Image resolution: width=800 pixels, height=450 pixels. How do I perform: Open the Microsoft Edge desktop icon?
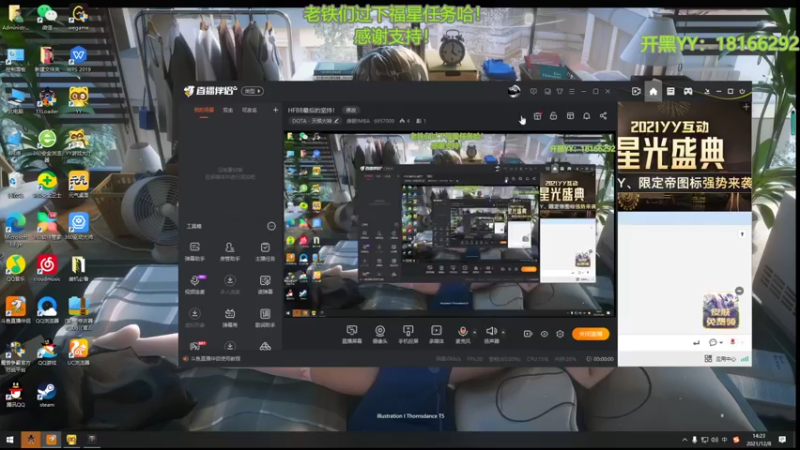coord(16,229)
